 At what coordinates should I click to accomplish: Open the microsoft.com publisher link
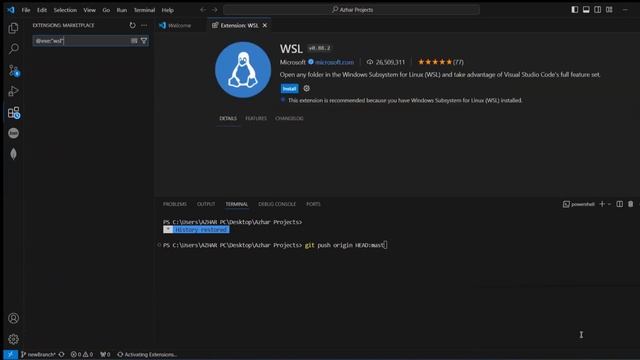pyautogui.click(x=334, y=62)
